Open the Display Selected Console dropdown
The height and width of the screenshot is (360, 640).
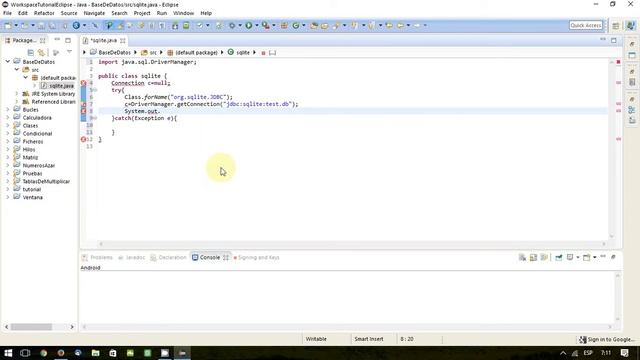pos(578,257)
